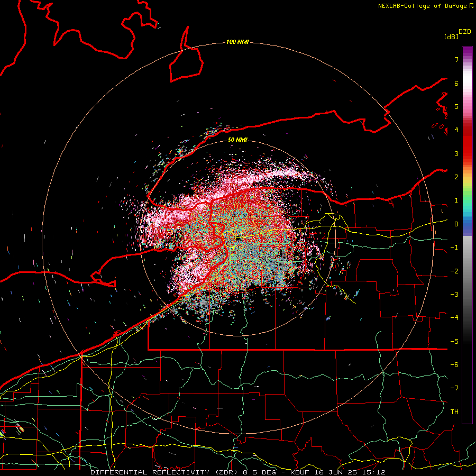
Task: Click the -7 scale label
Action: (454, 388)
